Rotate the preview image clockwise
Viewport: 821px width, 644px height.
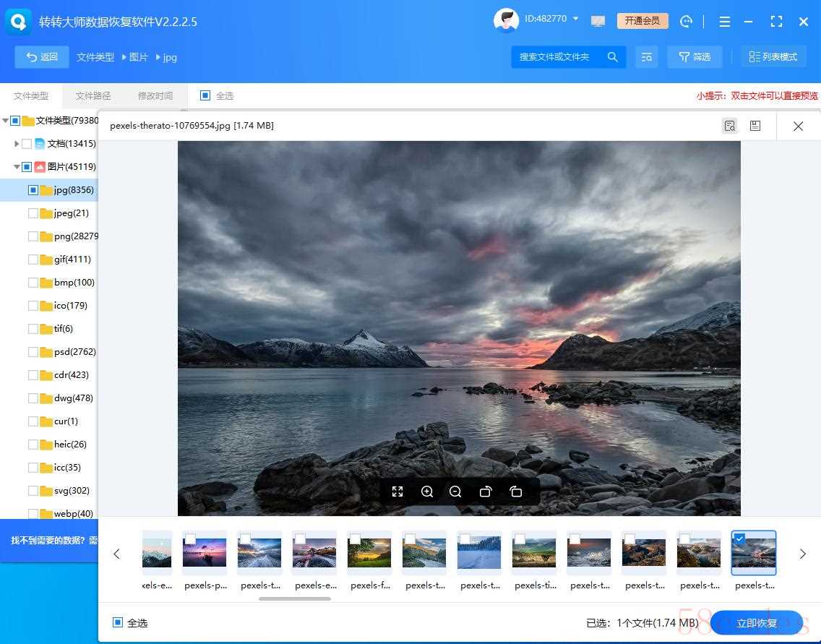486,491
